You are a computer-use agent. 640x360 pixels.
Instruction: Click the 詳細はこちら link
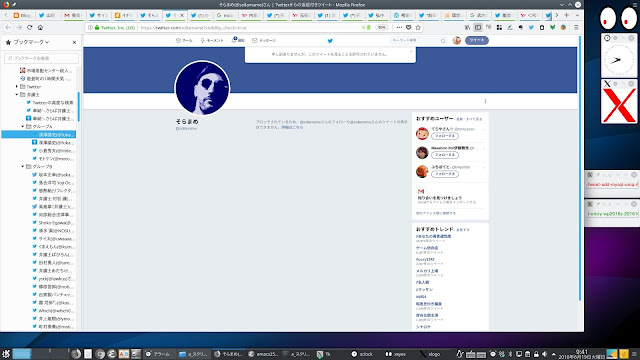[292, 127]
